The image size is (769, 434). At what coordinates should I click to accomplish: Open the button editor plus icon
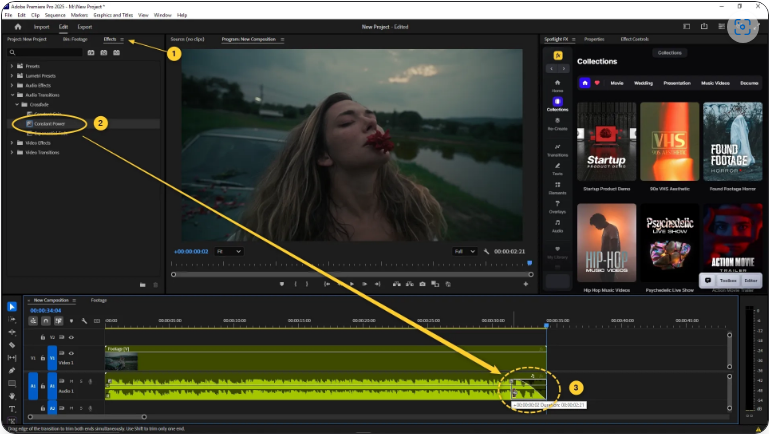(526, 284)
